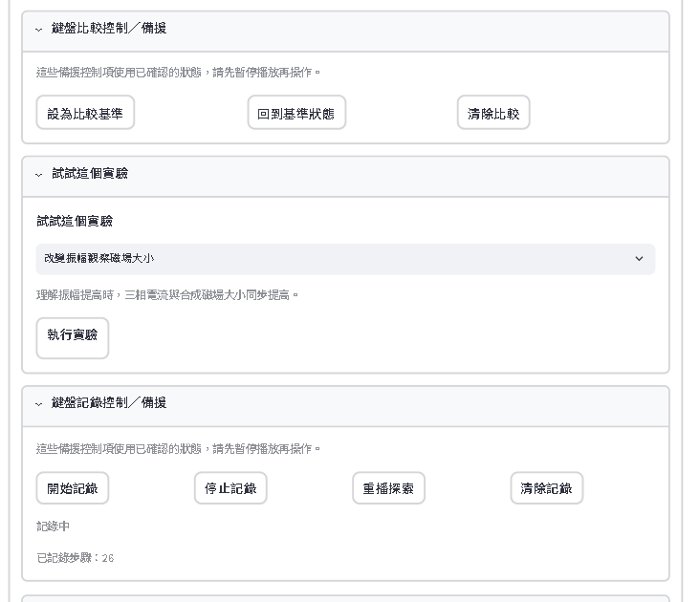Click the 清除記錄 button

click(x=546, y=488)
